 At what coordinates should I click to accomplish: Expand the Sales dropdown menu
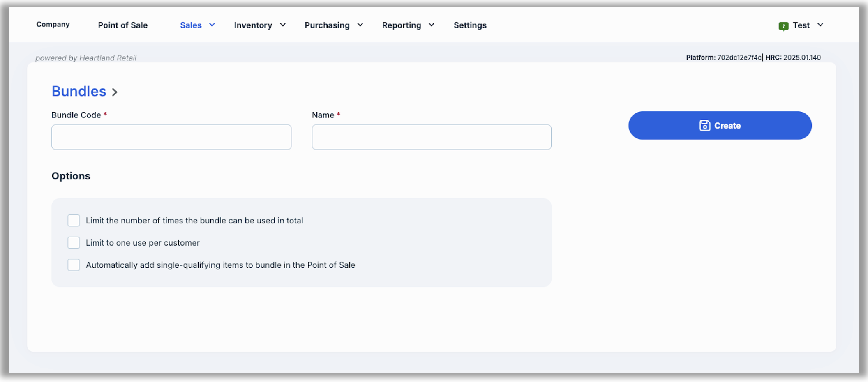tap(197, 25)
